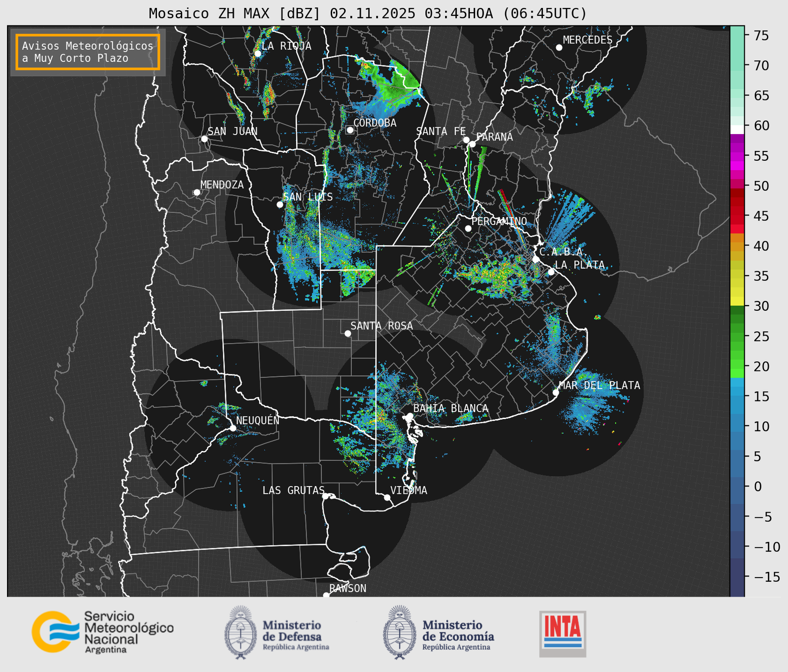
Task: Click the San Luis marker dot
Action: [x=280, y=205]
